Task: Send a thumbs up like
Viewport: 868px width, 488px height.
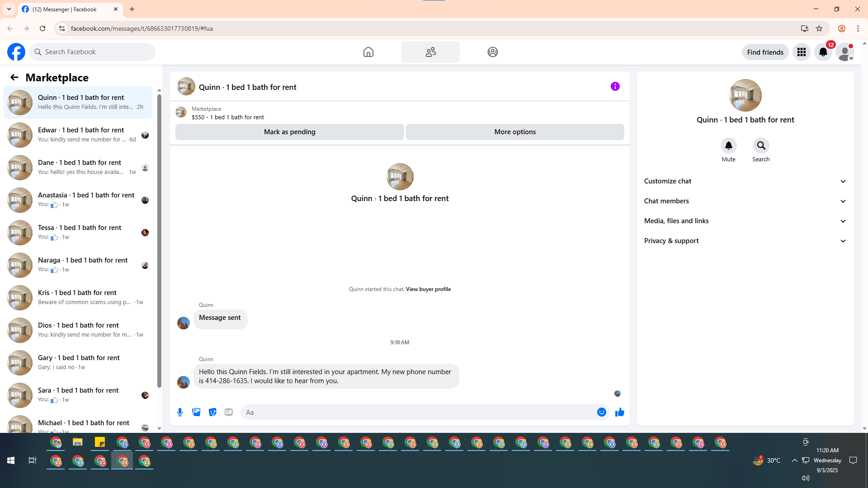Action: click(619, 412)
